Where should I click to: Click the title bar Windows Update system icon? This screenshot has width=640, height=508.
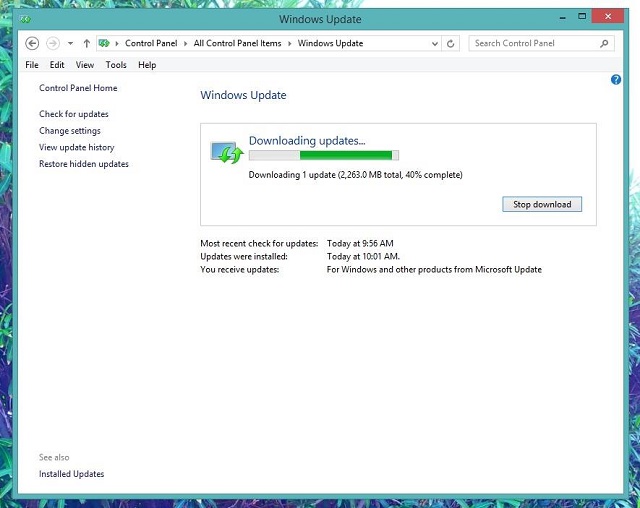[25, 19]
